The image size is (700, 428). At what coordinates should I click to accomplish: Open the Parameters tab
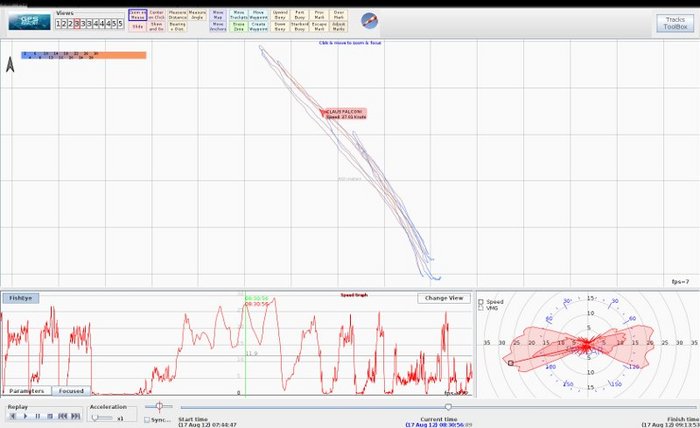26,391
